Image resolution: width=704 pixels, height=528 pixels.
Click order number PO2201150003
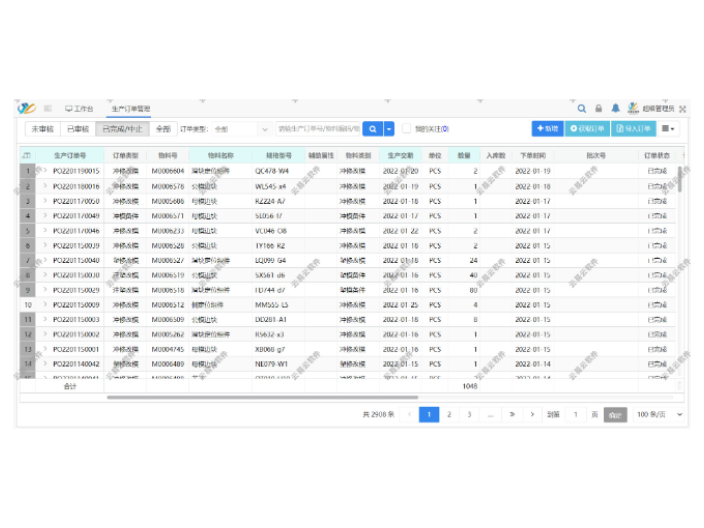click(76, 320)
